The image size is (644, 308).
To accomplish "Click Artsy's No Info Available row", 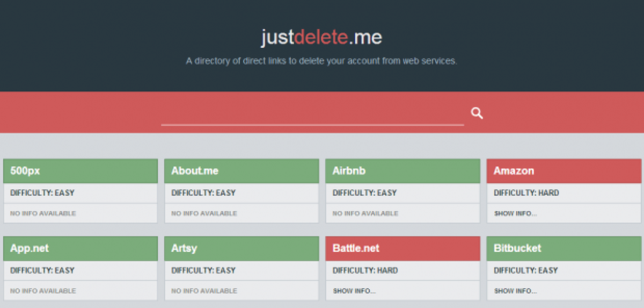I will pos(241,291).
